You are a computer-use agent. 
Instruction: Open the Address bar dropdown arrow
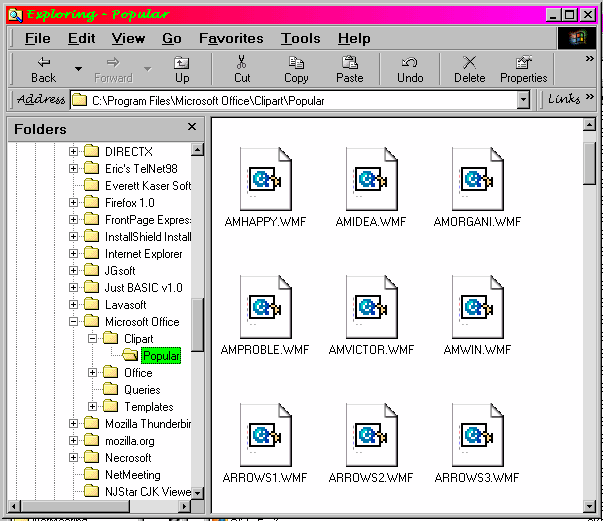523,100
